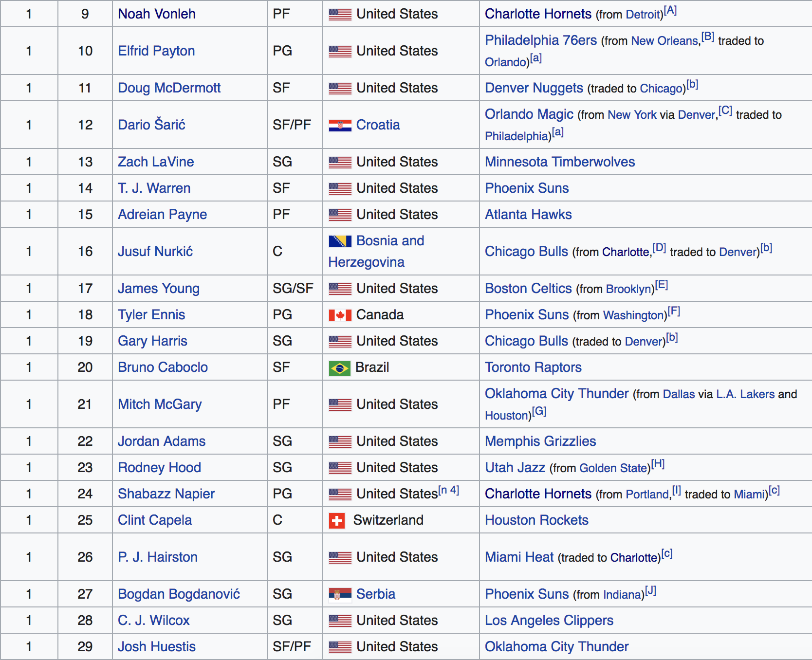Viewport: 812px width, 660px height.
Task: Click the Croatia flag icon
Action: (x=340, y=126)
